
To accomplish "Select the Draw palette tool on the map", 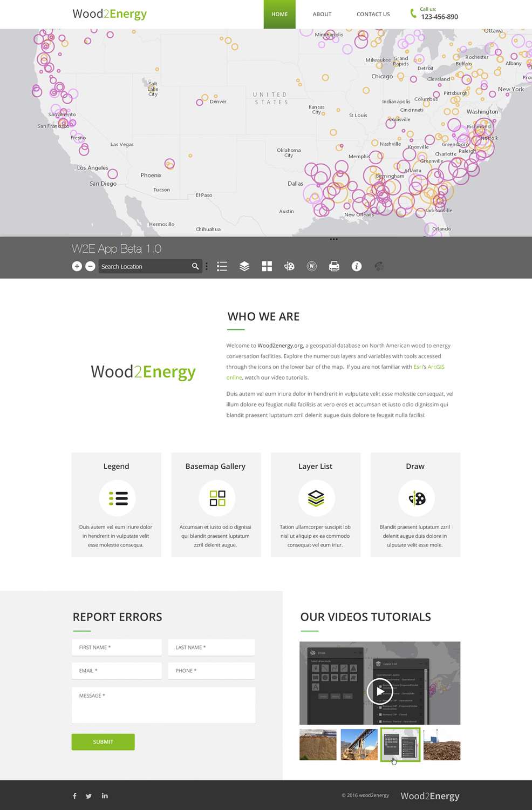I will click(289, 266).
